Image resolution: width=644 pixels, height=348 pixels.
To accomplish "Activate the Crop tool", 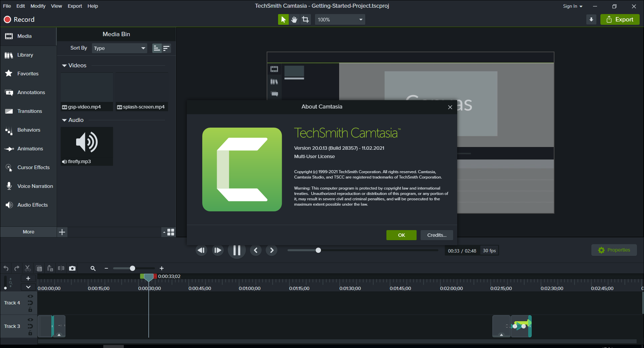I will click(x=306, y=19).
